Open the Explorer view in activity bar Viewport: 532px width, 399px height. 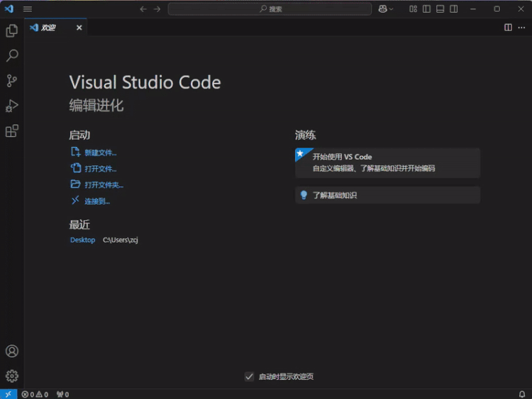click(12, 31)
